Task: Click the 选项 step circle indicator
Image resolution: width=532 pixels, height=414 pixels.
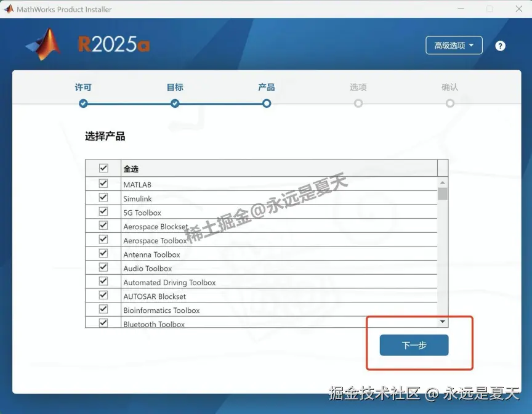Action: 358,103
